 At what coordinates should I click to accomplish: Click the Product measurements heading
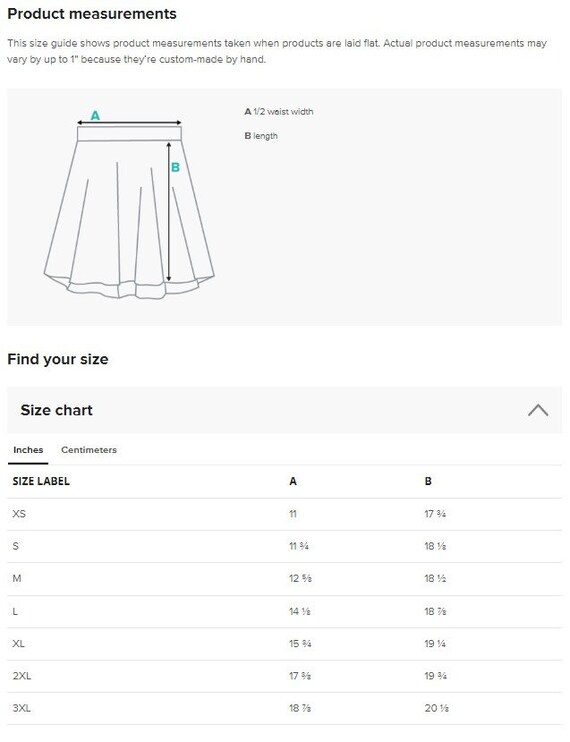click(92, 14)
